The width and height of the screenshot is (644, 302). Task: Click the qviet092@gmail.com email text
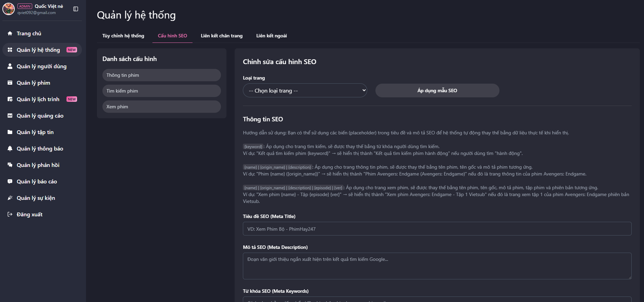tap(37, 13)
